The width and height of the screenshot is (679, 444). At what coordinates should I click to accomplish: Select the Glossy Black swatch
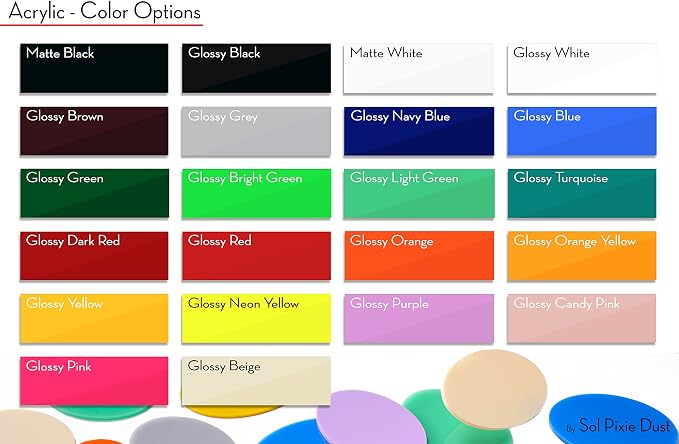coord(256,68)
